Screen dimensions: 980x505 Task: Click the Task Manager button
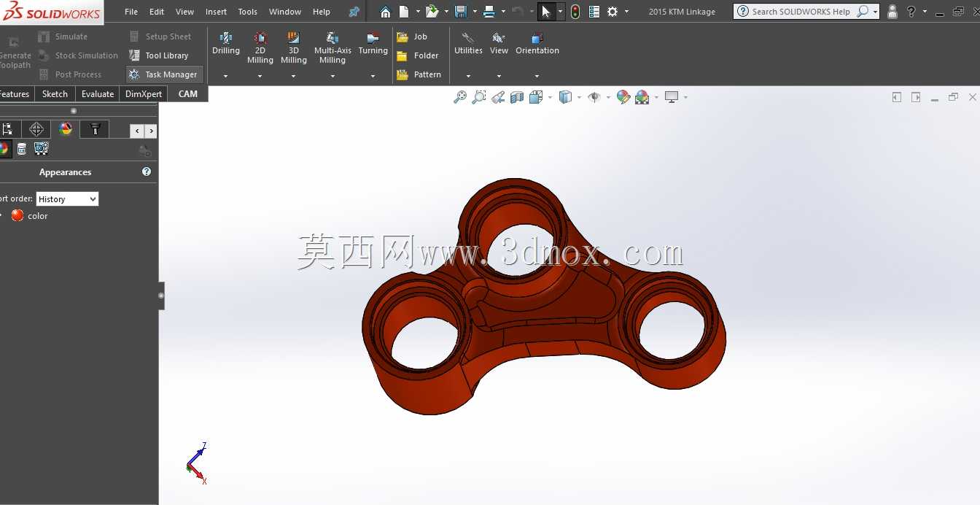point(164,74)
